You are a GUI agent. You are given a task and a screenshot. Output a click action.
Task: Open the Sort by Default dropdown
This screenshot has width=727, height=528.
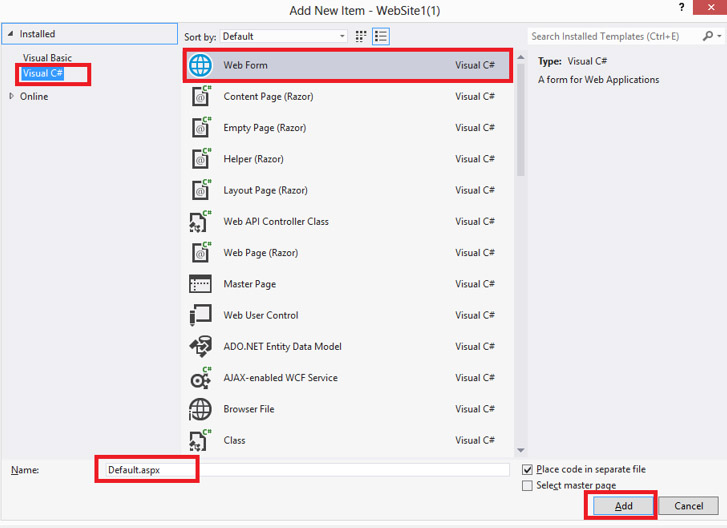tap(283, 36)
